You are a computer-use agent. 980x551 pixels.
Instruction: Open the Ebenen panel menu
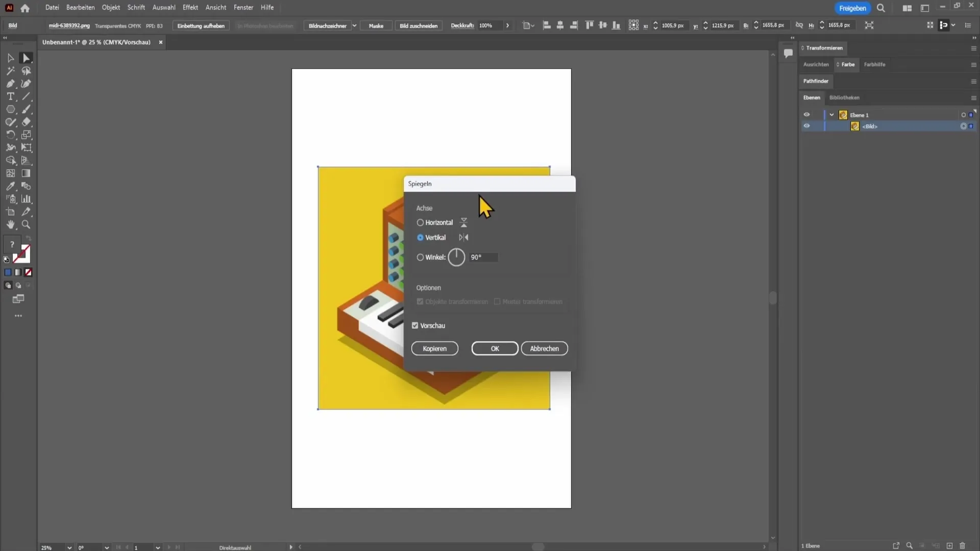pyautogui.click(x=973, y=98)
